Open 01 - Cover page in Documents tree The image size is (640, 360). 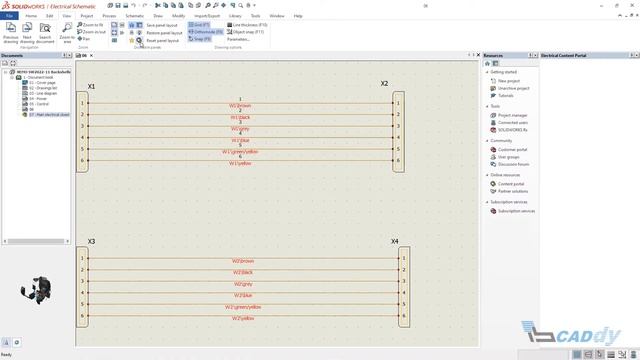[x=42, y=82]
